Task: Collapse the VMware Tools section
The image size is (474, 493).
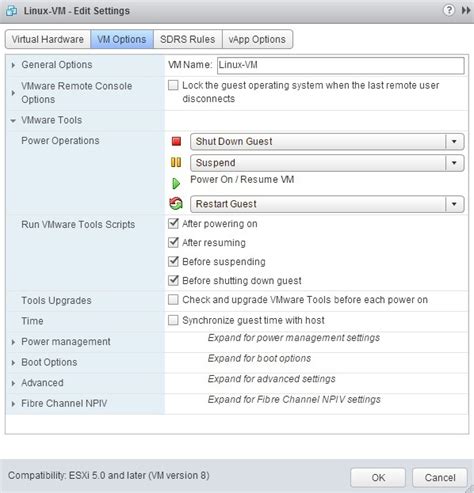Action: (13, 121)
